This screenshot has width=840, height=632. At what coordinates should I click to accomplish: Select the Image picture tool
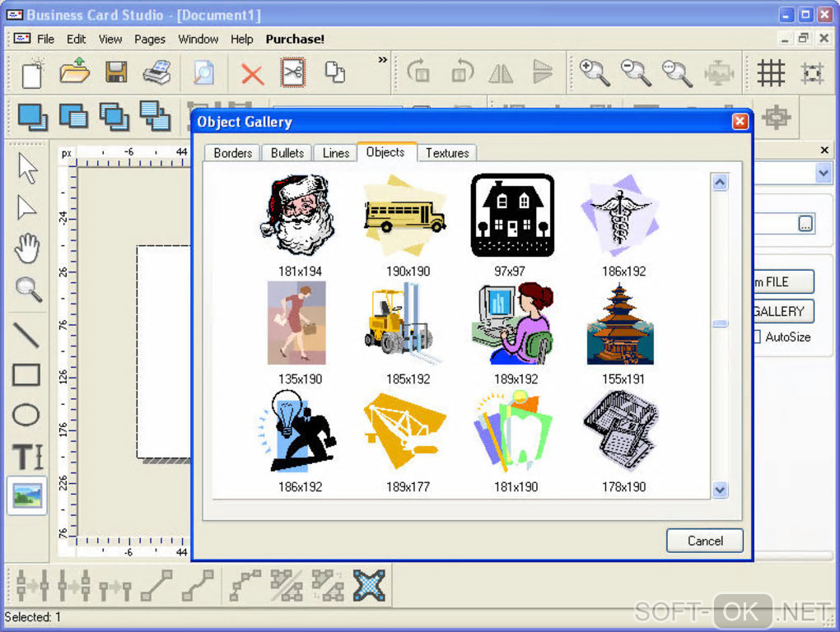pos(27,495)
